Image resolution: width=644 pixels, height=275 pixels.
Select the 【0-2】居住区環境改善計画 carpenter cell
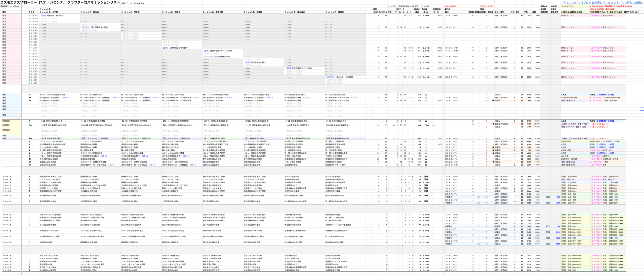point(51,121)
